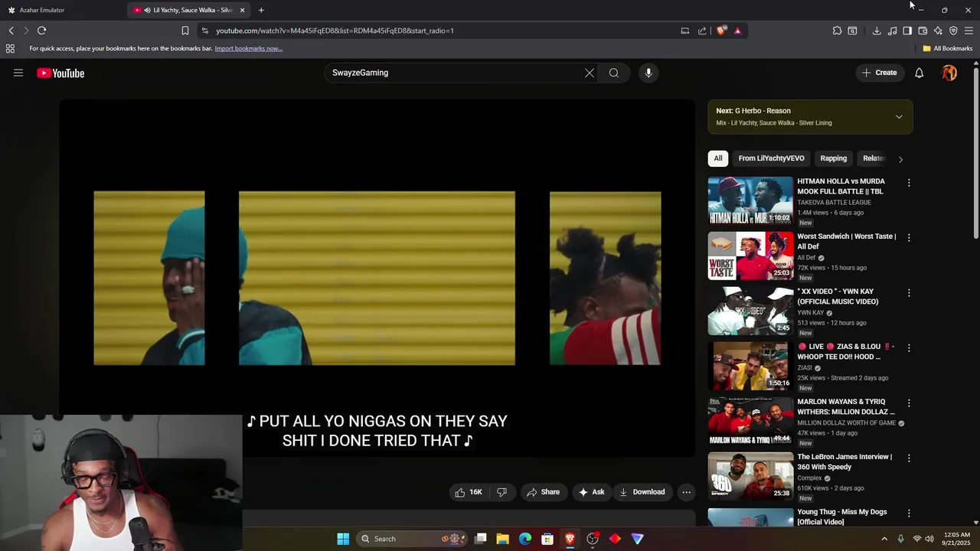The width and height of the screenshot is (980, 551).
Task: Open All Bookmarks folder
Action: click(x=948, y=48)
